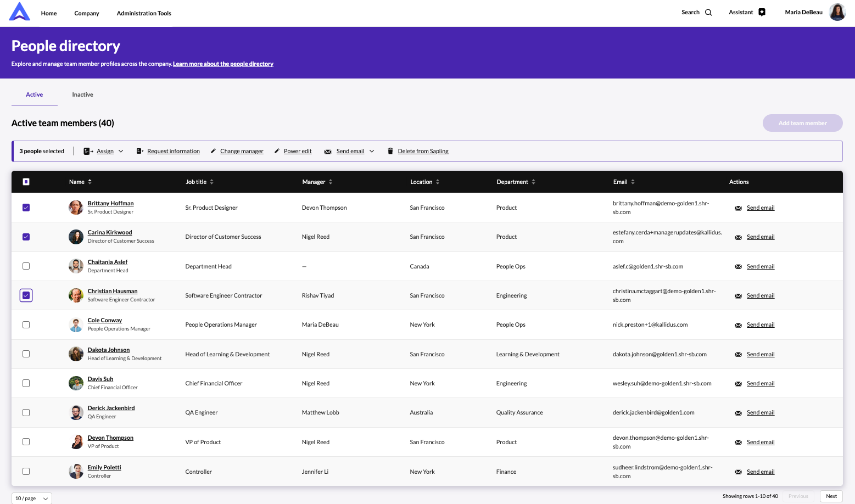Open the Assistant sparkle icon

click(762, 13)
